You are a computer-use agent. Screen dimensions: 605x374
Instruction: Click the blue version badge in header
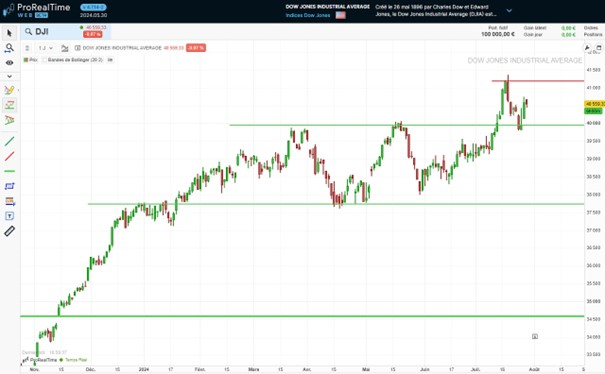coord(93,7)
